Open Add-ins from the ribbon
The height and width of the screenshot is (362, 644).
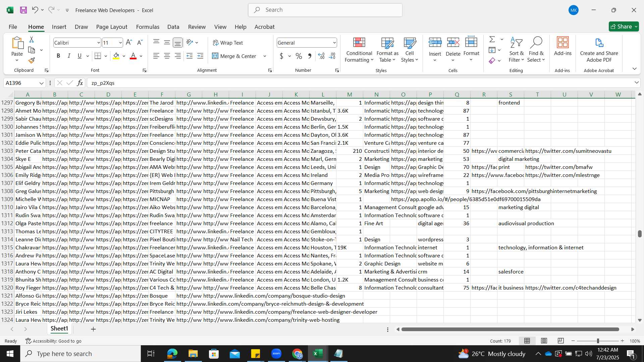[562, 46]
